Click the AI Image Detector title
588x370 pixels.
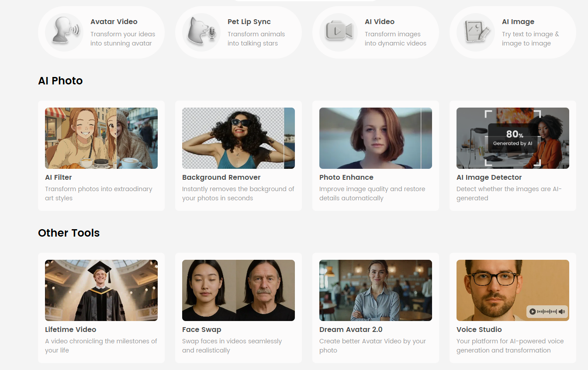tap(489, 178)
